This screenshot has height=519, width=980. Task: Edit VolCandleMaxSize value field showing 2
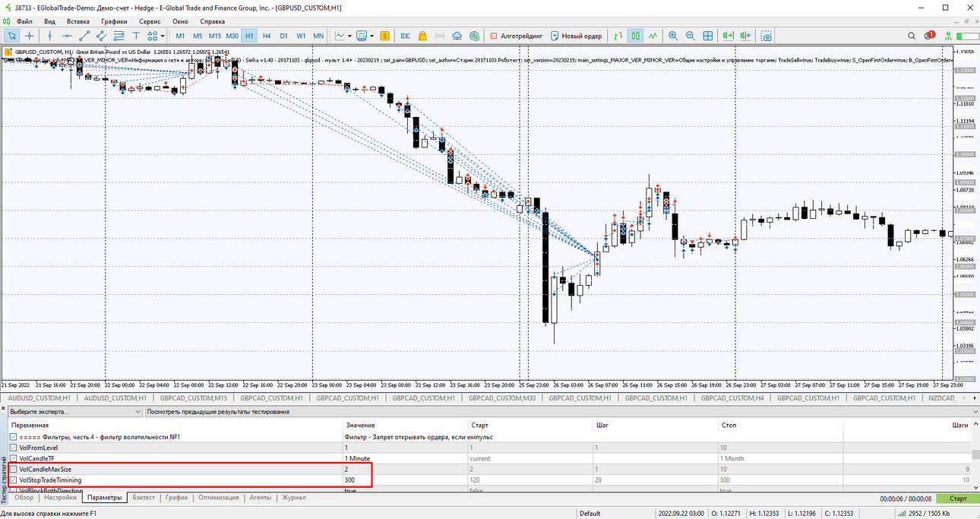point(404,470)
